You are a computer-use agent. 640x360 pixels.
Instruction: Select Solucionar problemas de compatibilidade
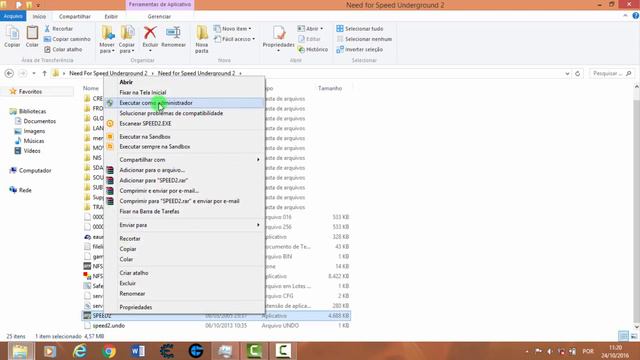184,113
